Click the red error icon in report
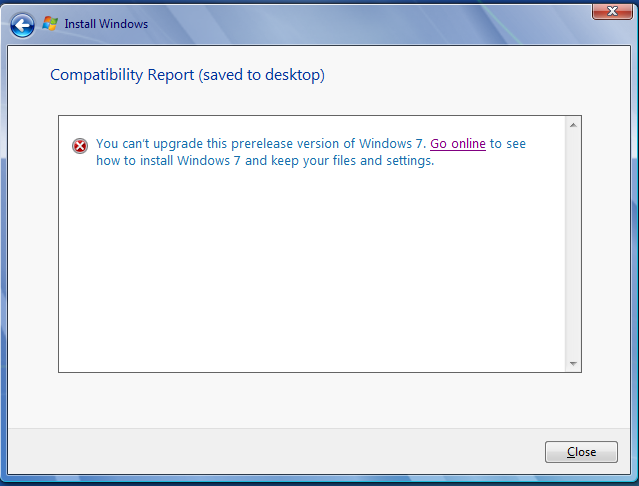The height and width of the screenshot is (486, 639). [80, 146]
